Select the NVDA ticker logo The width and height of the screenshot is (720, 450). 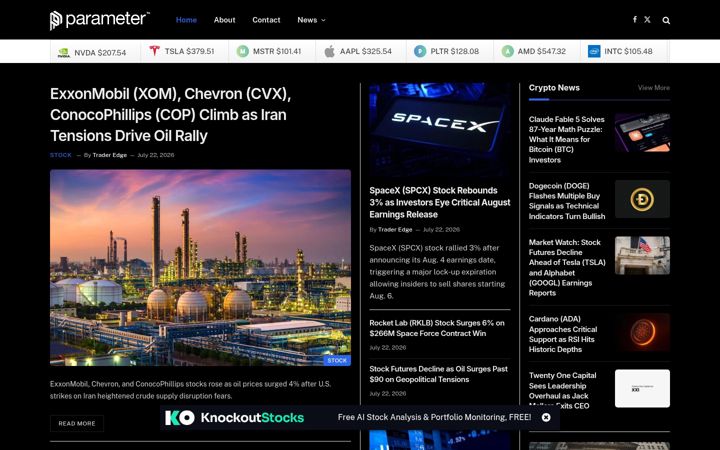pyautogui.click(x=63, y=52)
